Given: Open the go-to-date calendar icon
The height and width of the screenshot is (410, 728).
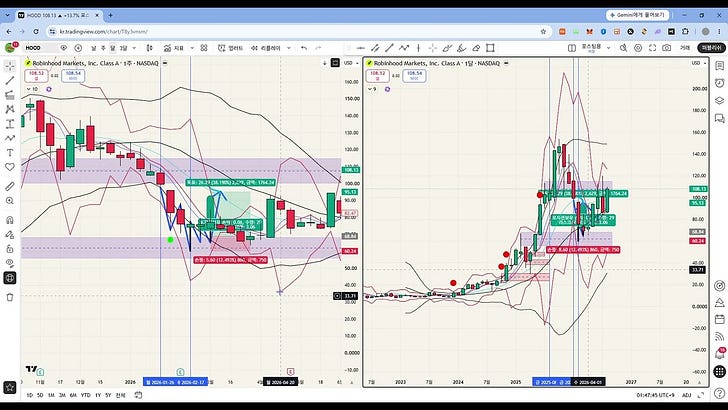Looking at the screenshot, I should [138, 395].
